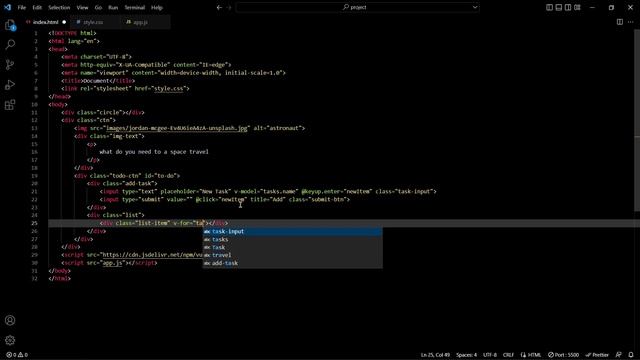
Task: Open the View menu
Action: pos(82,7)
